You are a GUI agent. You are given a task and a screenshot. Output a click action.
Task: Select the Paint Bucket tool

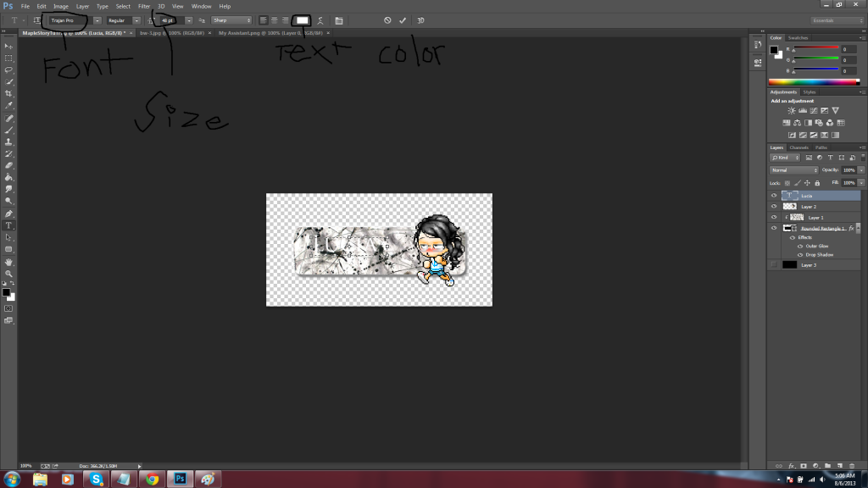(8, 178)
